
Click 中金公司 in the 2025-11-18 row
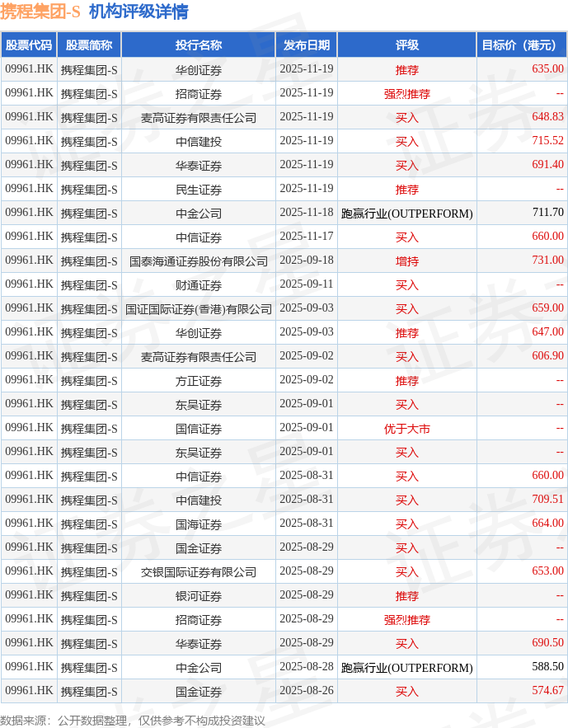tap(199, 214)
